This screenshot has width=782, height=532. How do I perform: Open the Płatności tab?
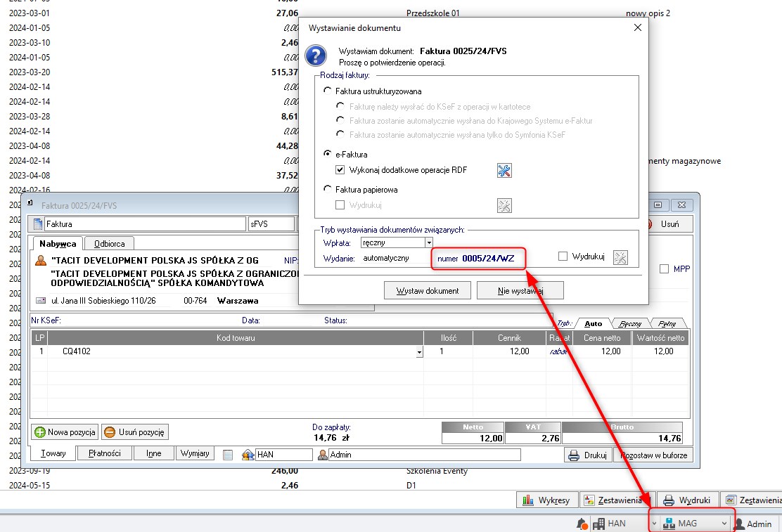point(105,454)
